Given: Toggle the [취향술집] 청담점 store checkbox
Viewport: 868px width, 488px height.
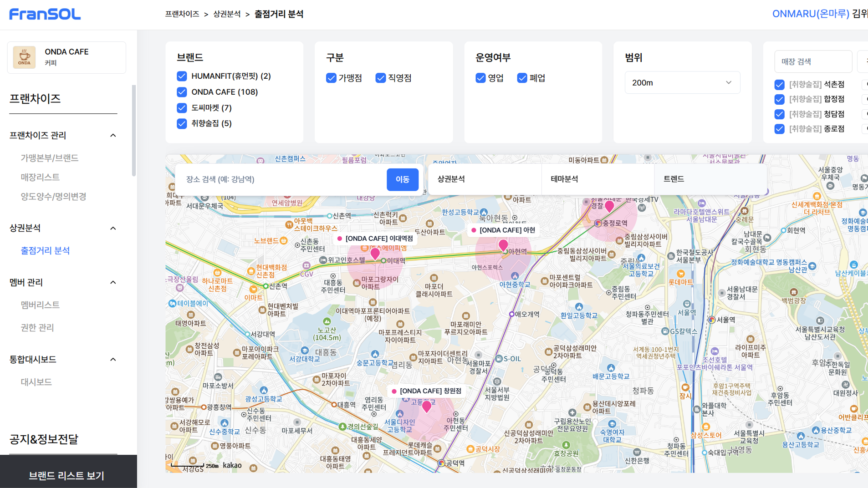Looking at the screenshot, I should pyautogui.click(x=780, y=114).
